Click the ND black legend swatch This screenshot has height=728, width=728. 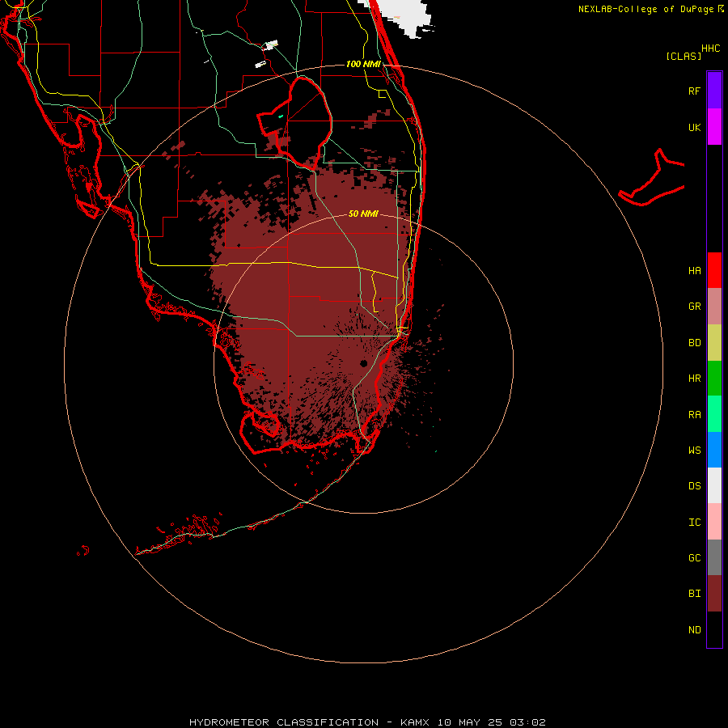pyautogui.click(x=714, y=629)
